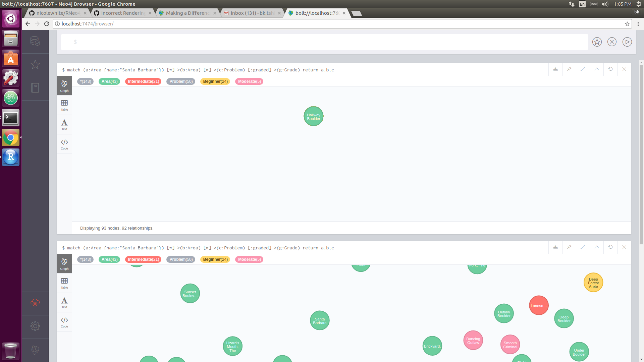The width and height of the screenshot is (644, 362).
Task: Open Chrome's menu with the three-dot button
Action: pos(638,24)
